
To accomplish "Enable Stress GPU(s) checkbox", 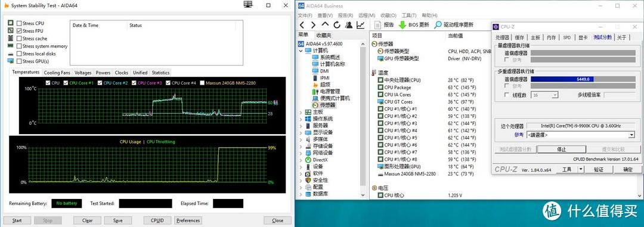I will tap(19, 61).
